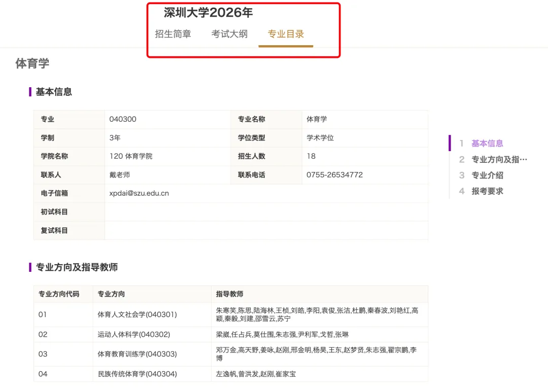Select phone number 0755-26534772
This screenshot has height=392, width=548.
click(334, 174)
